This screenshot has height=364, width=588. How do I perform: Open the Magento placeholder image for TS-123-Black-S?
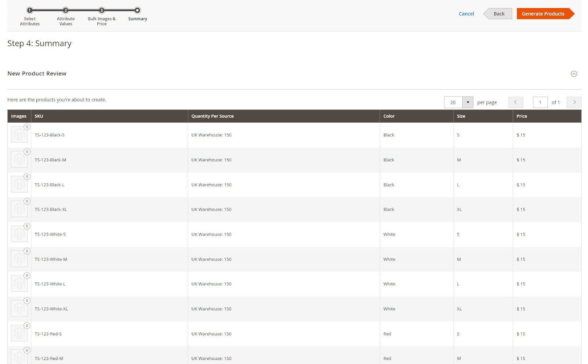19,134
